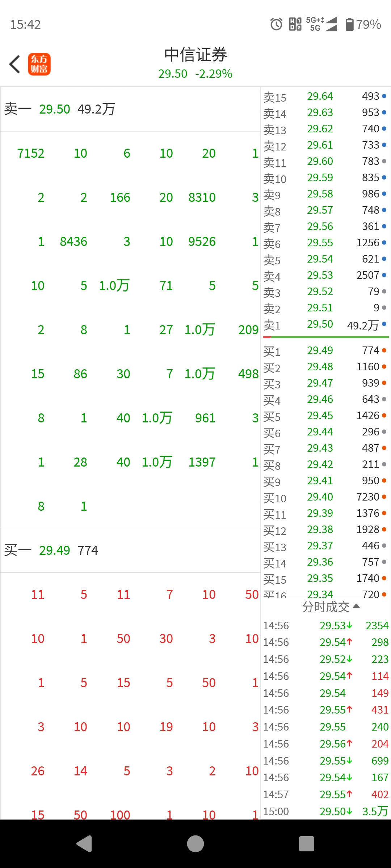Tap the 29.56 204 trade record

[326, 744]
